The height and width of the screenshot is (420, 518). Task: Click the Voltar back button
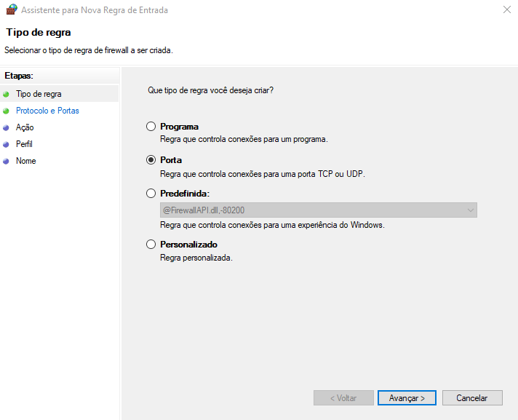click(343, 398)
